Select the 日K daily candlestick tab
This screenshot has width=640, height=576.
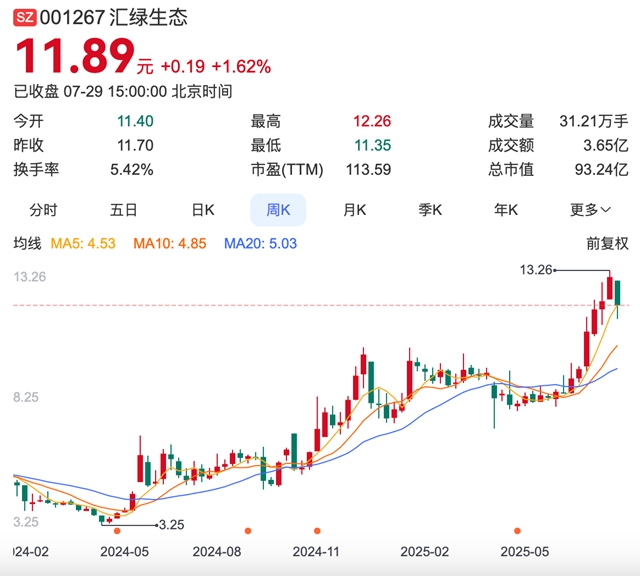(203, 210)
